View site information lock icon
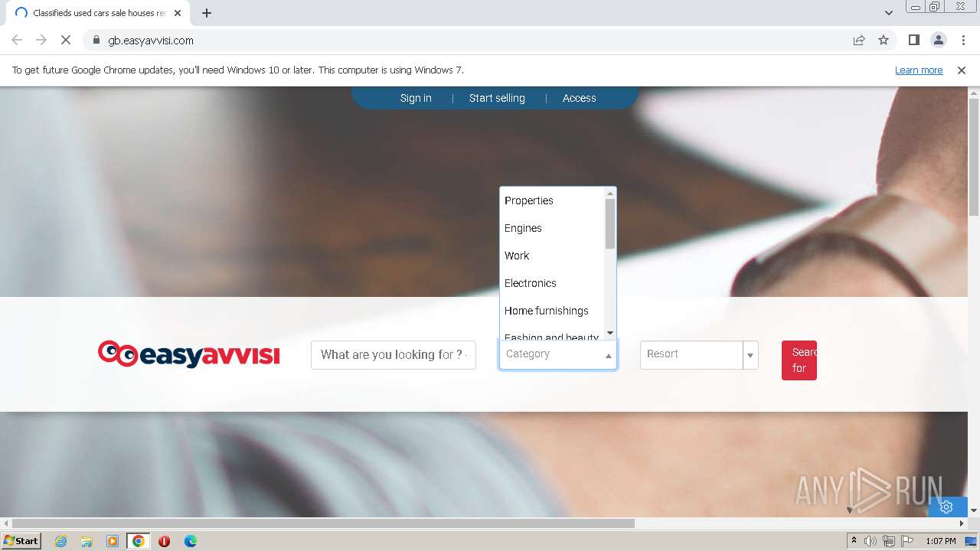 tap(96, 40)
